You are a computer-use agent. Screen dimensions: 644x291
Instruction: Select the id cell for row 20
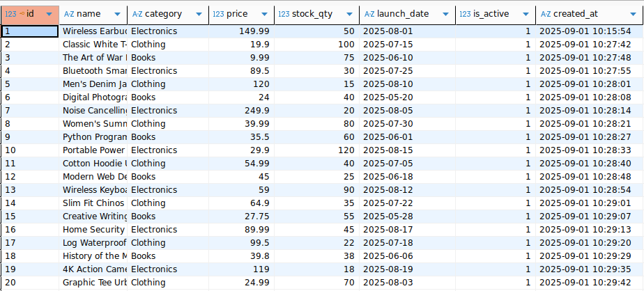pos(30,282)
